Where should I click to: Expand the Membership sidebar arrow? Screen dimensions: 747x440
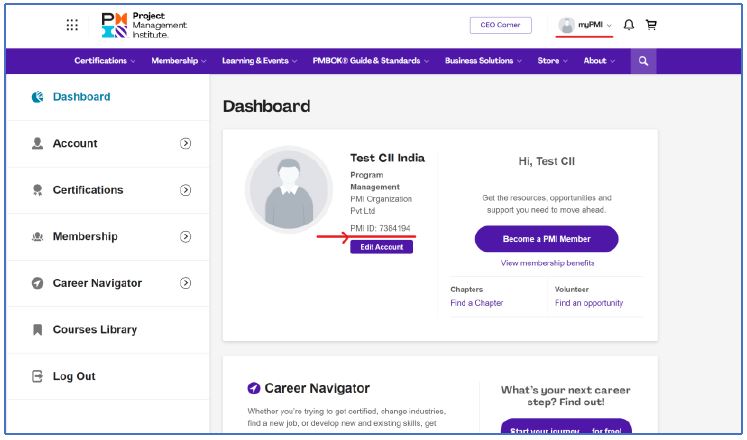click(x=185, y=237)
